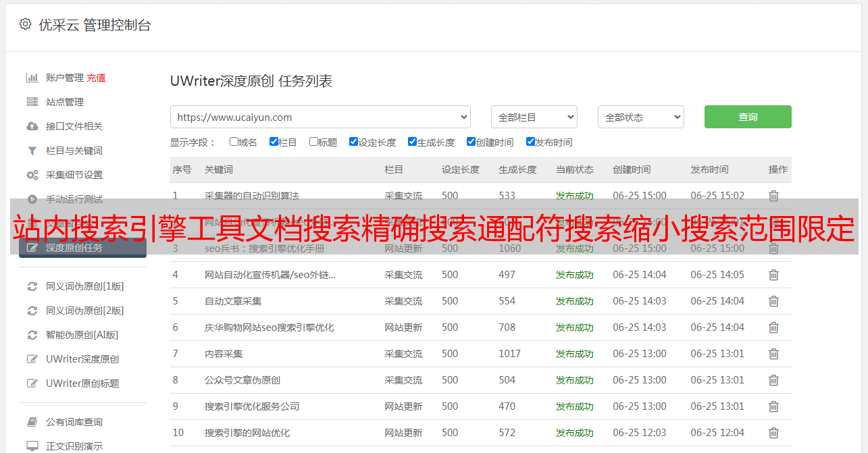Click the gears icon for 采集细节设置
This screenshot has height=453, width=868.
click(32, 175)
